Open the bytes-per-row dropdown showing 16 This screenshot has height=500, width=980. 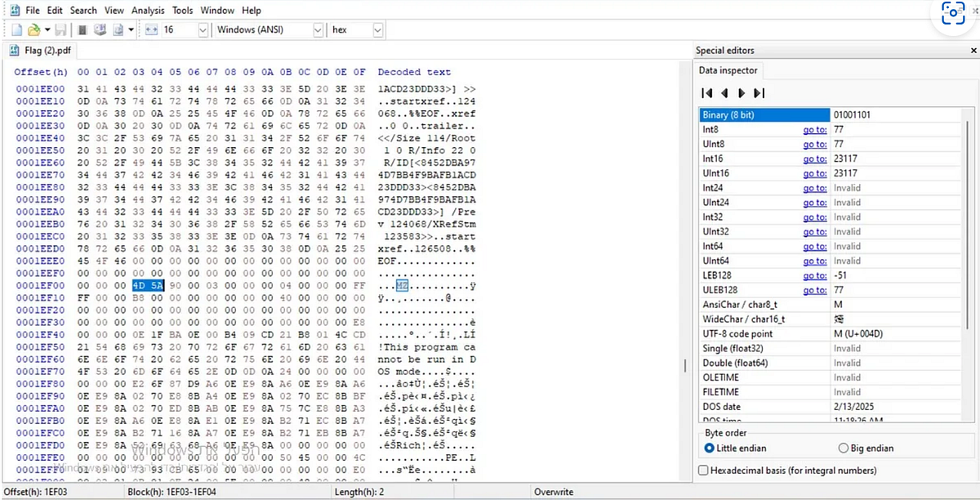(202, 29)
